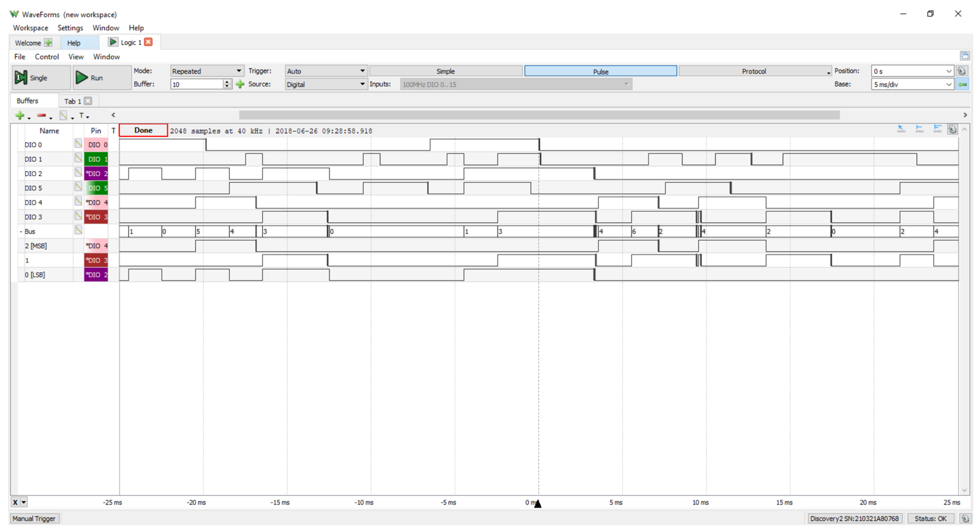Switch to the Welcome tab
980x532 pixels.
click(x=28, y=43)
